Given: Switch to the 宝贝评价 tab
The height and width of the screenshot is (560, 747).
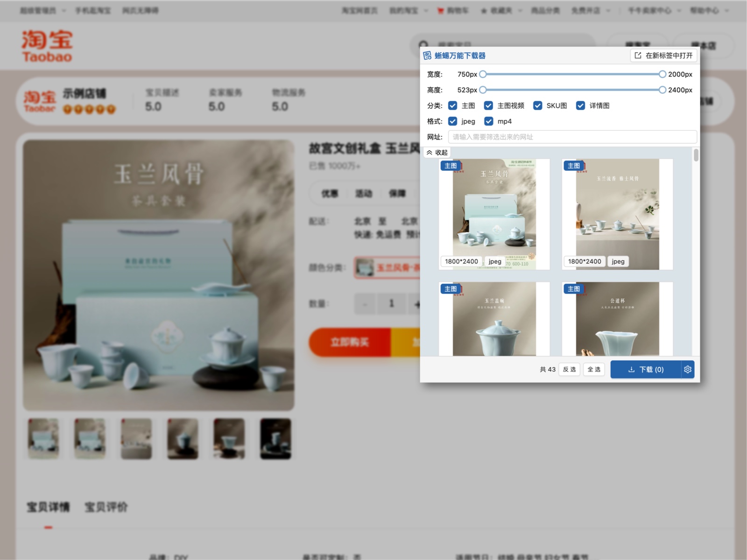Looking at the screenshot, I should tap(106, 507).
